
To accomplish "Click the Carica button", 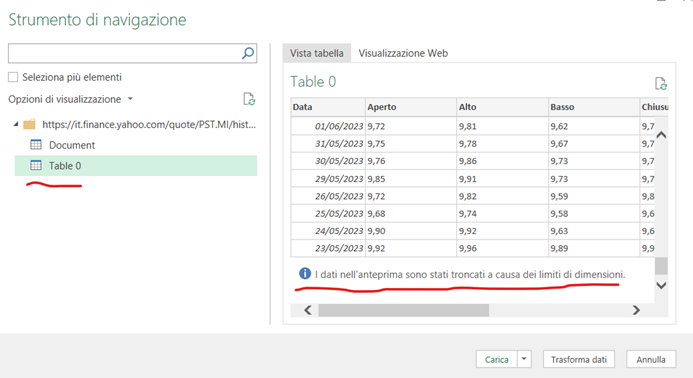I will tap(497, 359).
